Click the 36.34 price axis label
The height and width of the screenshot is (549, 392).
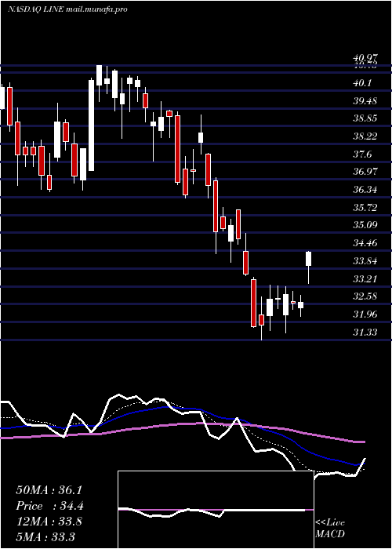pyautogui.click(x=365, y=190)
